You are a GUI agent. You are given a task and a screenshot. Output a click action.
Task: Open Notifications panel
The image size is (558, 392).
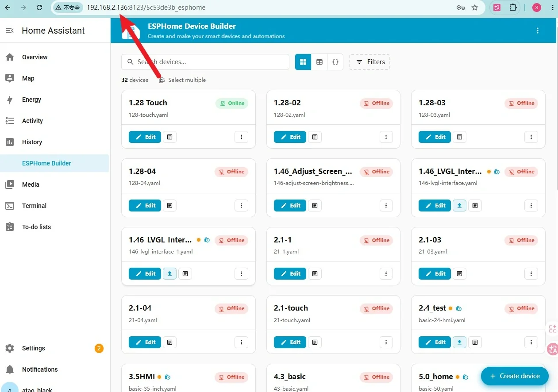54,369
